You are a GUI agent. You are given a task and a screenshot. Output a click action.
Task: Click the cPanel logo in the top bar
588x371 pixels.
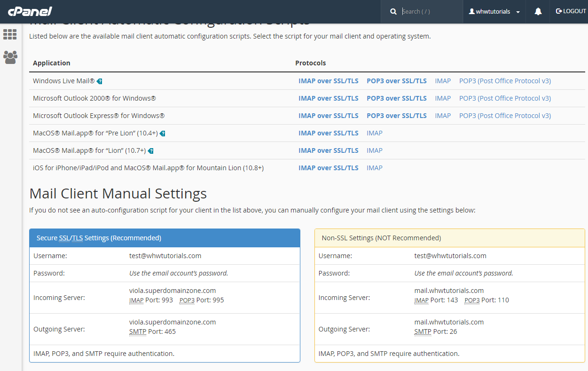point(29,11)
